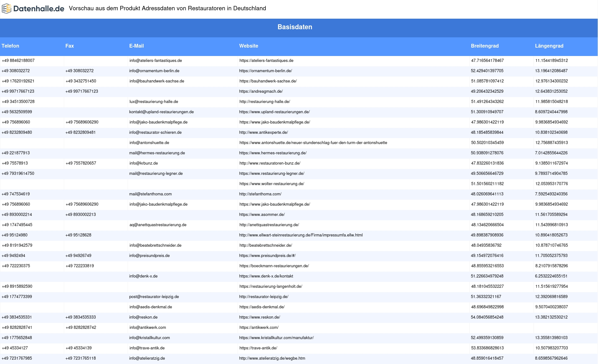Select the Breitengrad column header
598x364 pixels.
click(485, 46)
